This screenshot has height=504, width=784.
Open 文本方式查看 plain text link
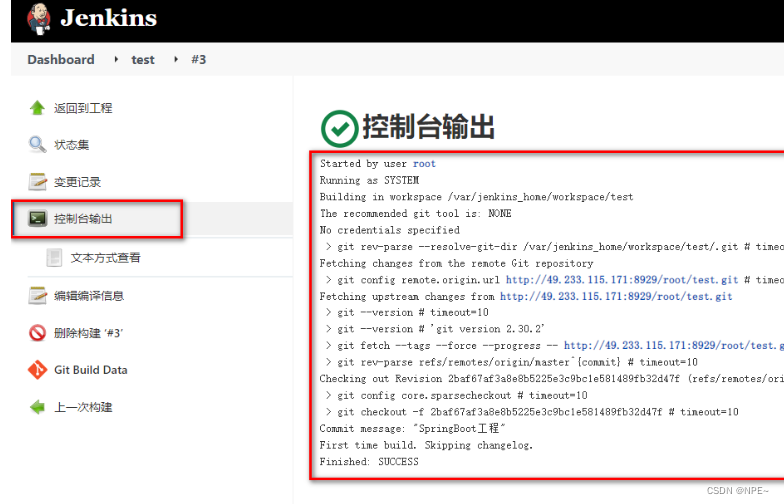pos(106,258)
